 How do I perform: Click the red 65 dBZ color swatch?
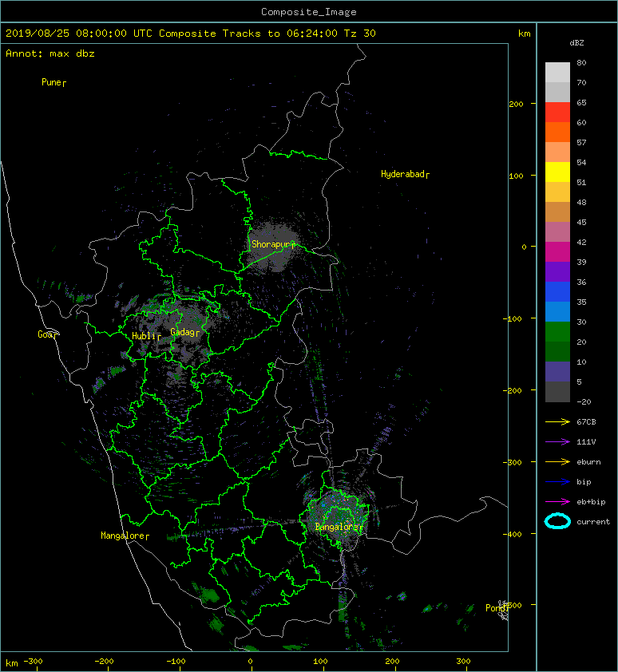click(x=557, y=113)
